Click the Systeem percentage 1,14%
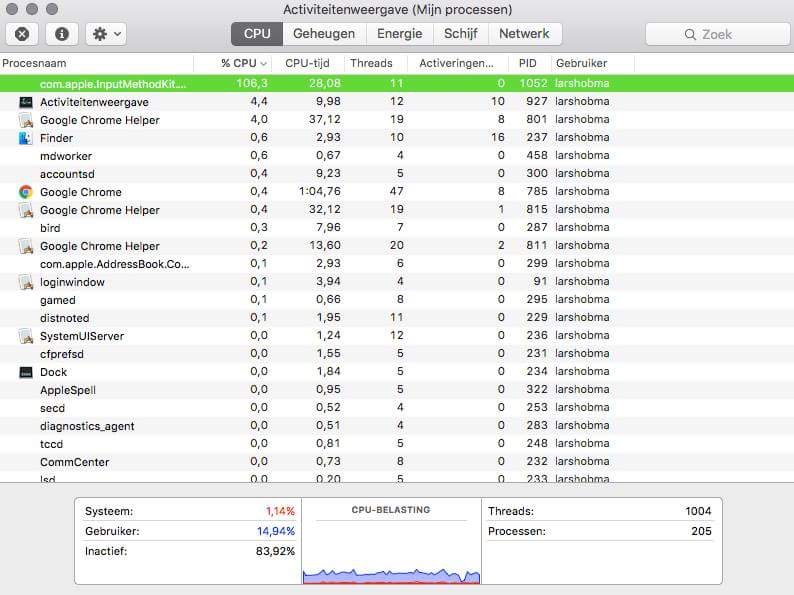Image resolution: width=794 pixels, height=595 pixels. 281,511
